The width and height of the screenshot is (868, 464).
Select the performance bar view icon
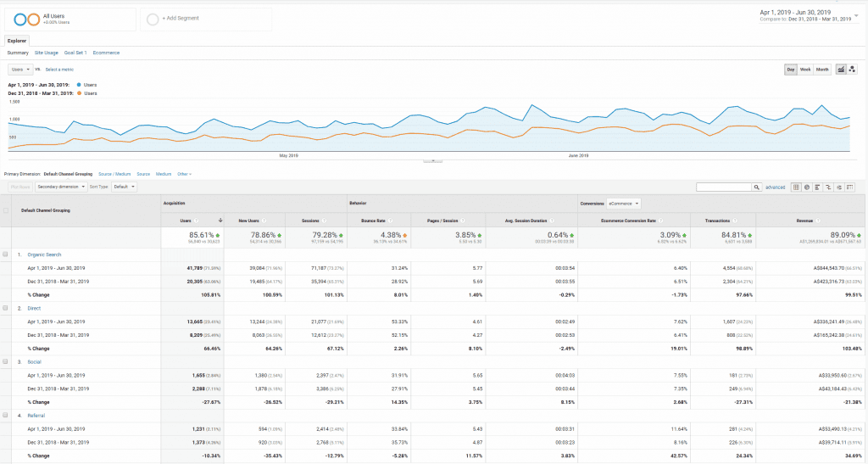tap(818, 187)
